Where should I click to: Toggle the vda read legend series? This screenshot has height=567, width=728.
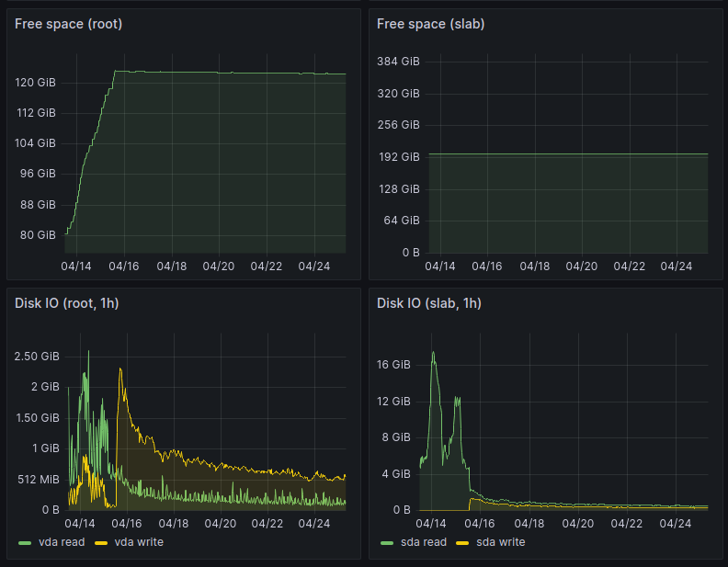click(x=62, y=542)
